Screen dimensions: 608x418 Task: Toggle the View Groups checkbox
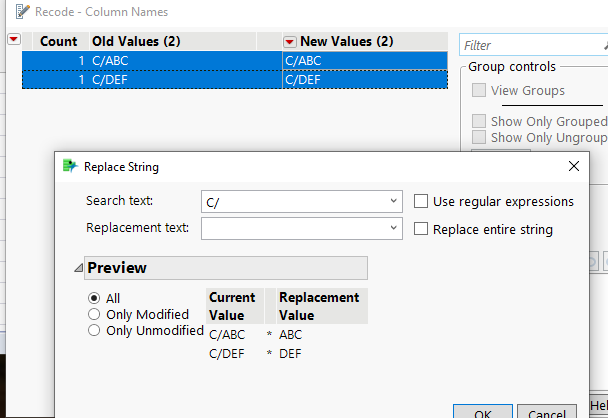480,90
